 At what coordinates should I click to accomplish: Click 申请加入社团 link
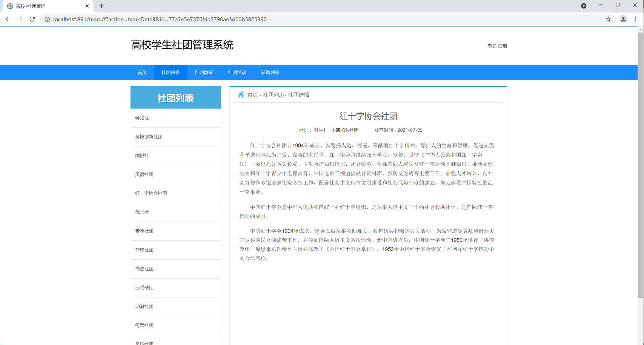[344, 130]
